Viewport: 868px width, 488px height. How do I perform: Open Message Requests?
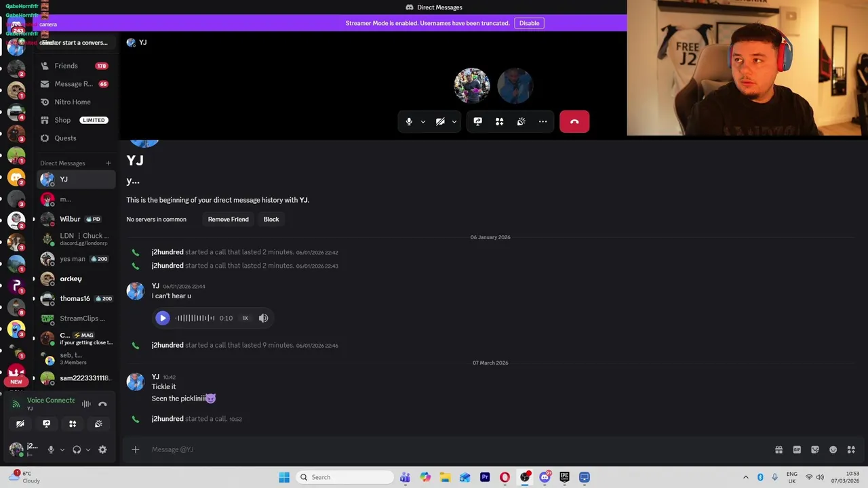tap(75, 84)
